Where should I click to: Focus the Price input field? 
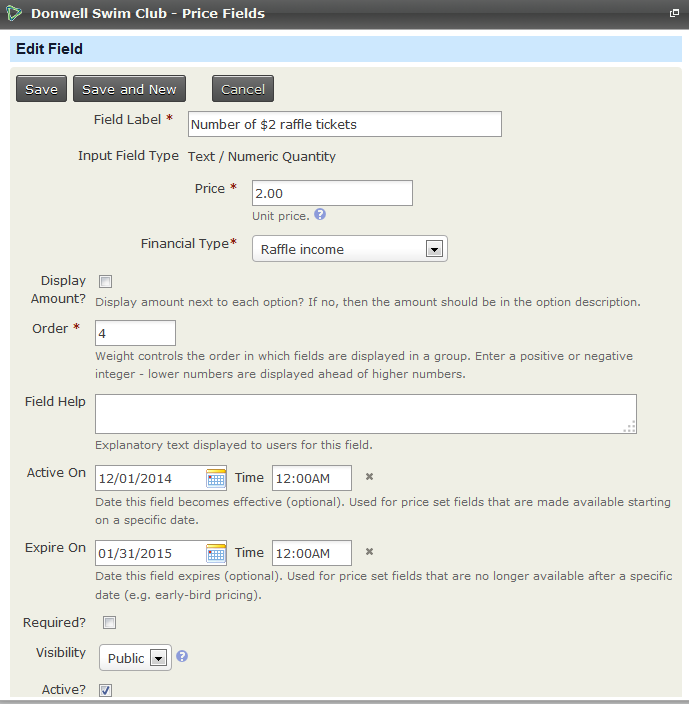pos(332,193)
